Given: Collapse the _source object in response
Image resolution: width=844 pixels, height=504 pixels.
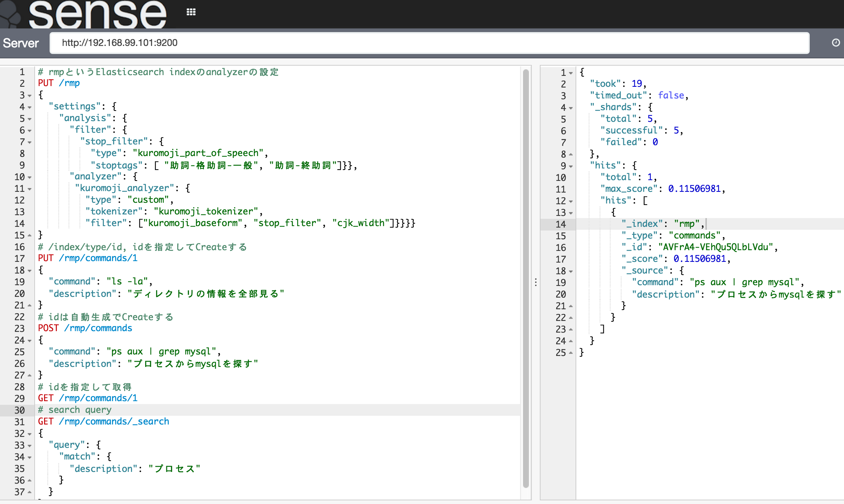Looking at the screenshot, I should pyautogui.click(x=571, y=271).
